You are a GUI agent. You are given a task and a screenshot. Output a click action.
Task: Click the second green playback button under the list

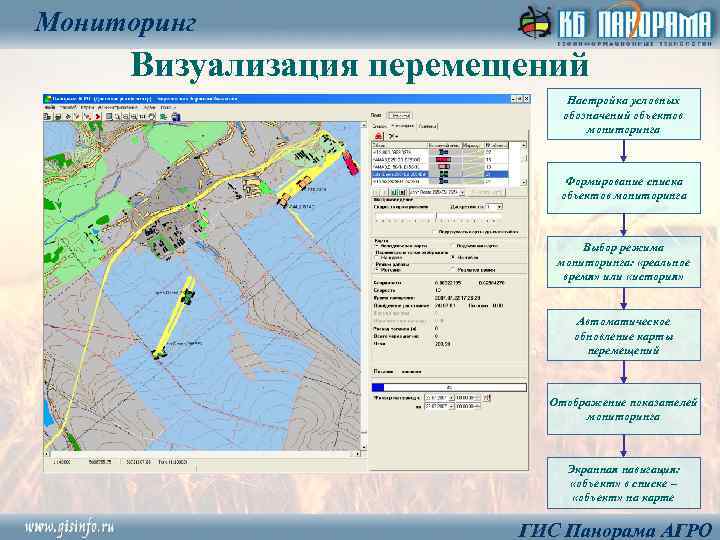click(x=402, y=192)
